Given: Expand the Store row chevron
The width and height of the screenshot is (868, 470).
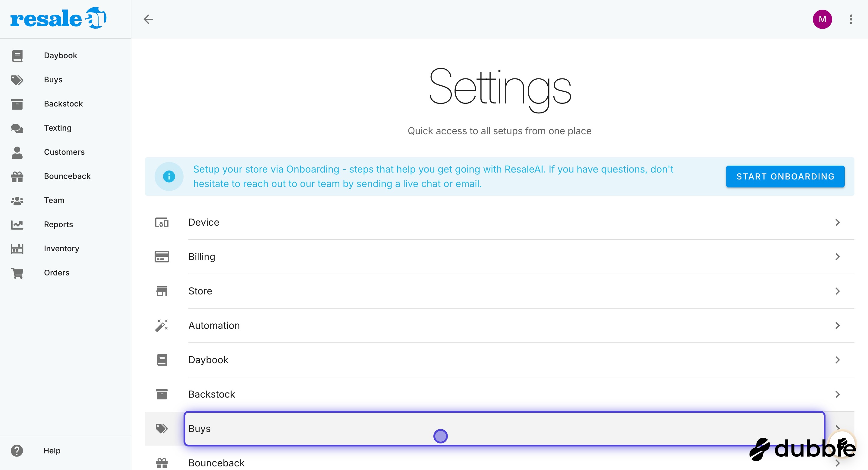Looking at the screenshot, I should coord(838,291).
